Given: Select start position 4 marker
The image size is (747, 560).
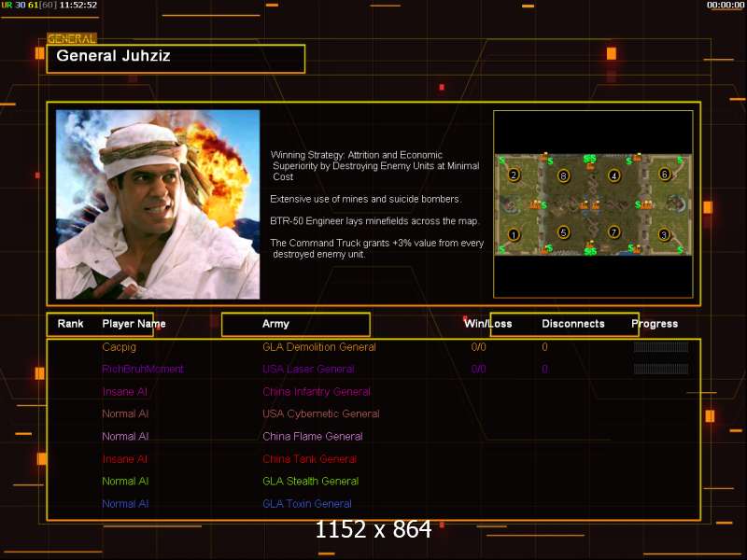Looking at the screenshot, I should point(613,175).
